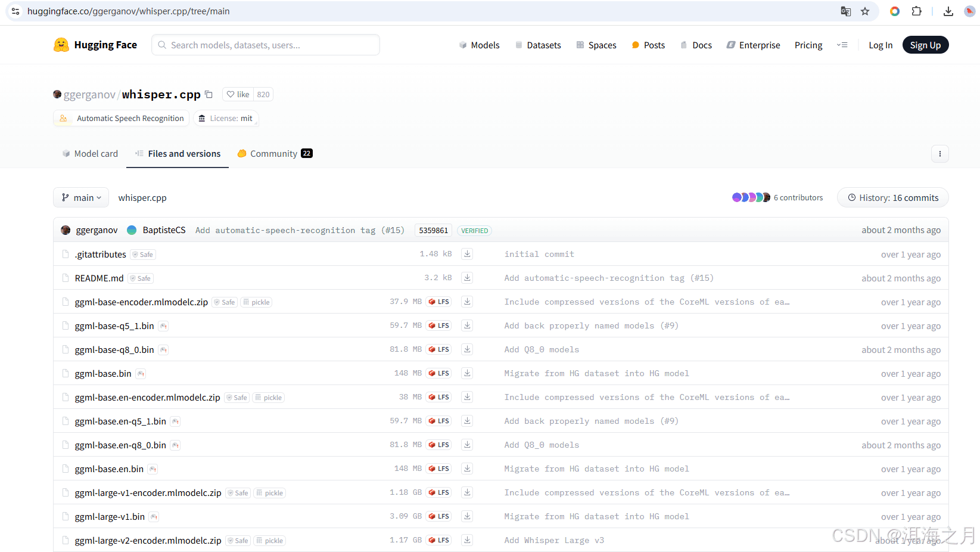Click the heart like button
The width and height of the screenshot is (980, 552).
coord(238,95)
